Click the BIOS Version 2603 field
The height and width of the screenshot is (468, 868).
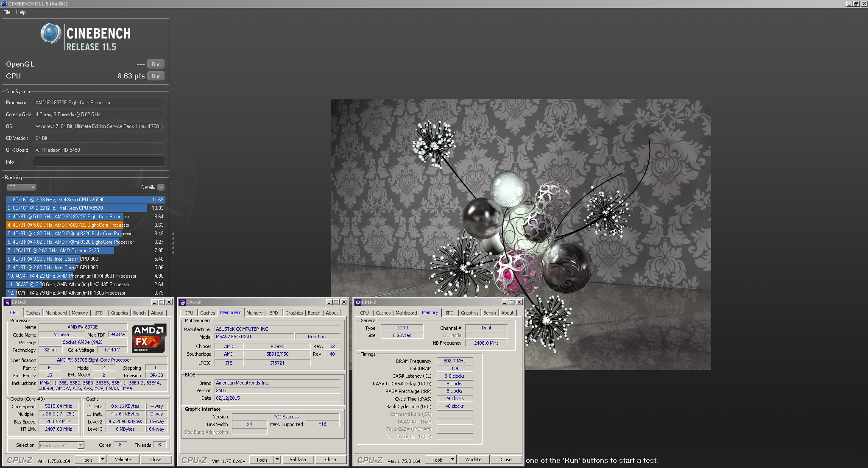277,390
